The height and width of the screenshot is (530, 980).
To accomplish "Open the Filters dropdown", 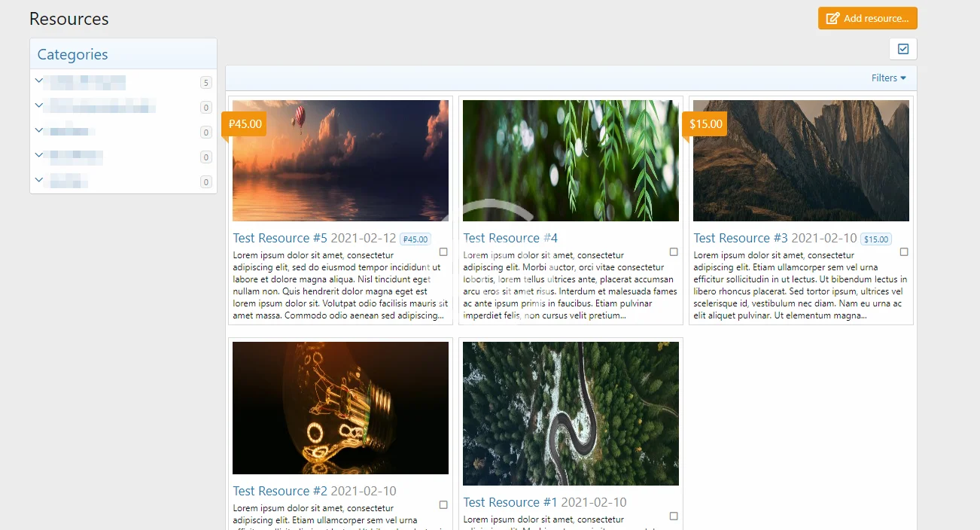I will tap(889, 78).
